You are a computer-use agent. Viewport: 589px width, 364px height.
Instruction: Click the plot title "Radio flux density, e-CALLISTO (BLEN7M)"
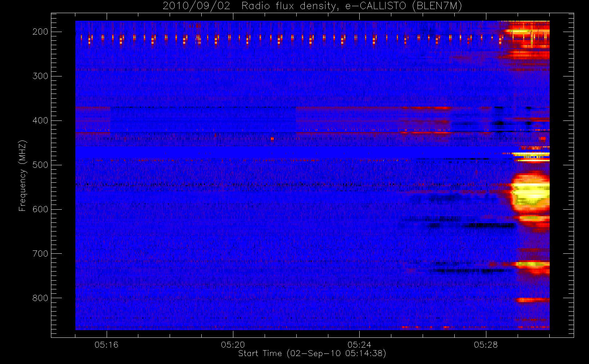point(352,6)
